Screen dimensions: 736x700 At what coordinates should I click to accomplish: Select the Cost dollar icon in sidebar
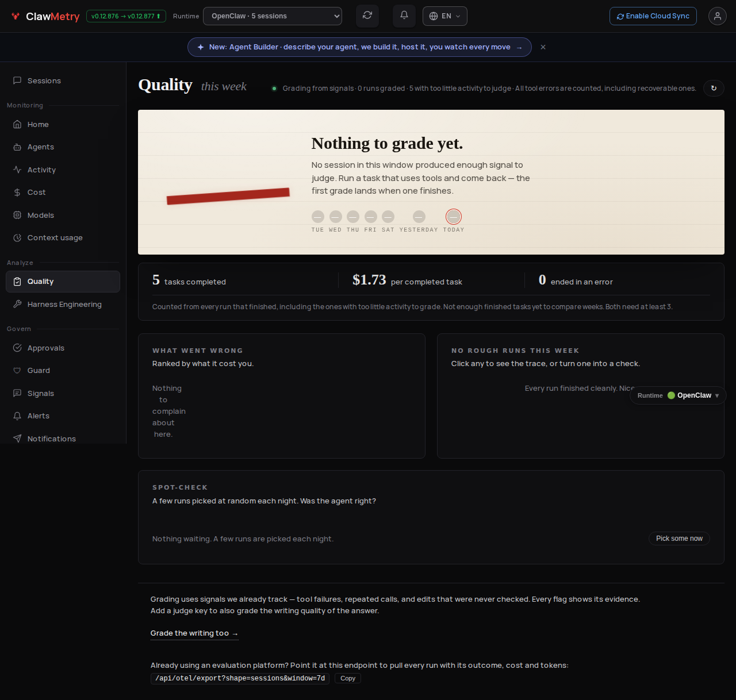pyautogui.click(x=17, y=193)
